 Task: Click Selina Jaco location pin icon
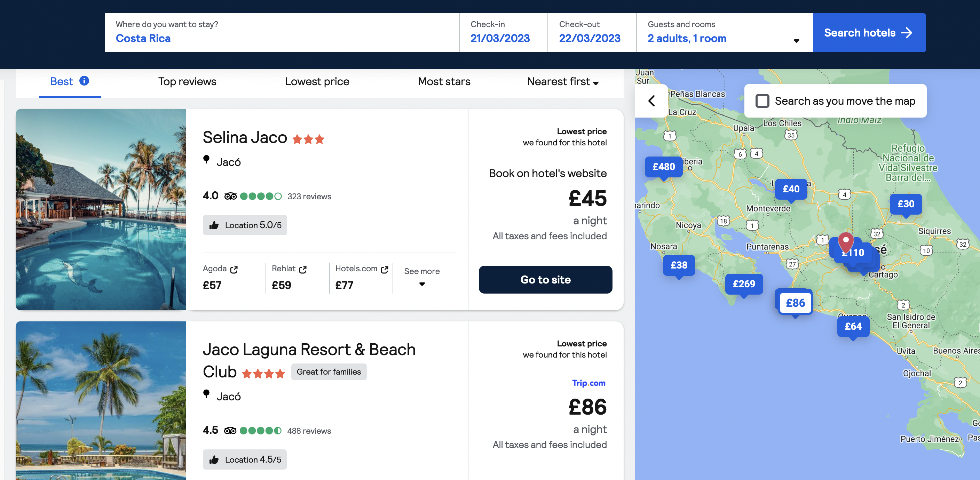206,160
